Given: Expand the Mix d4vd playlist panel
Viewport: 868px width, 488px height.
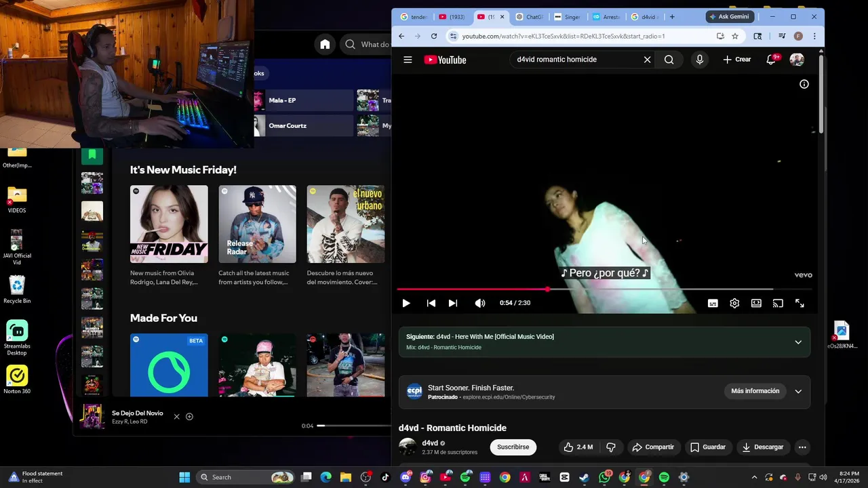Looking at the screenshot, I should click(798, 342).
